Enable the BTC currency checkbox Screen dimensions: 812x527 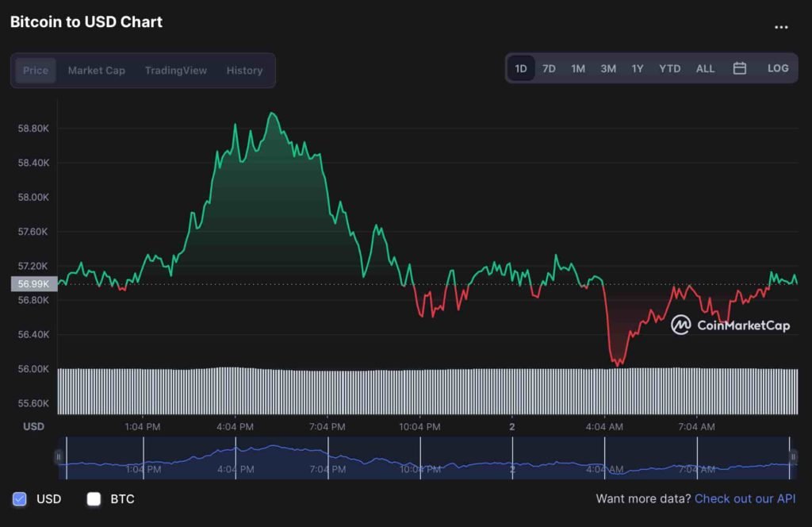point(94,499)
